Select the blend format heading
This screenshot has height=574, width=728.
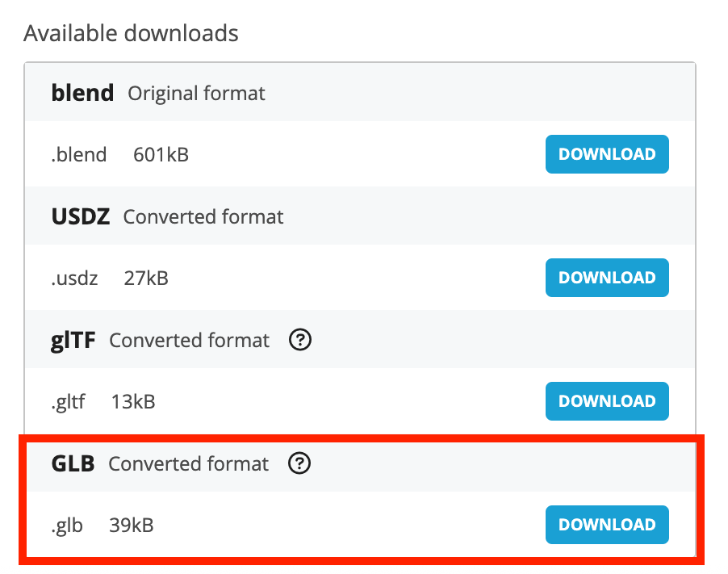pos(82,94)
